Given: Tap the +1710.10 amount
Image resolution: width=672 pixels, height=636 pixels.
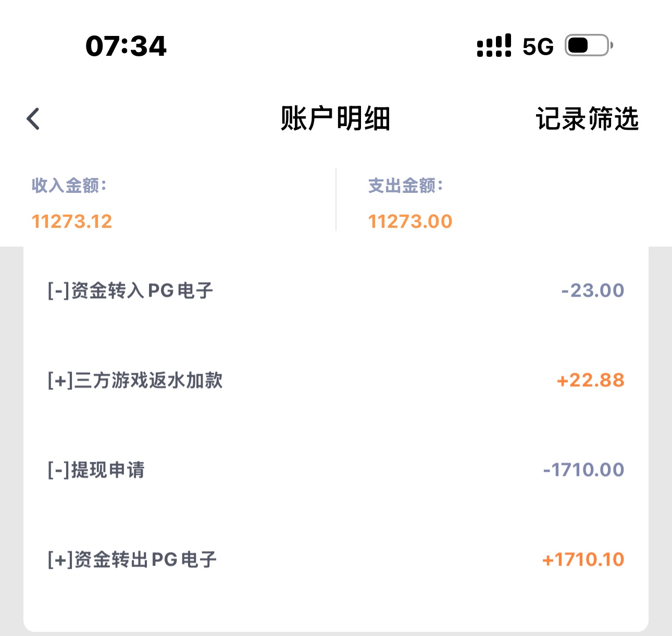Looking at the screenshot, I should coord(583,559).
